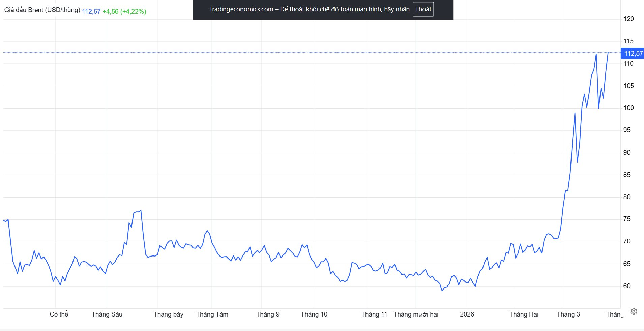Click the blue 112,57 price tag on axis
Viewport: 644px width, 331px height.
click(x=633, y=53)
